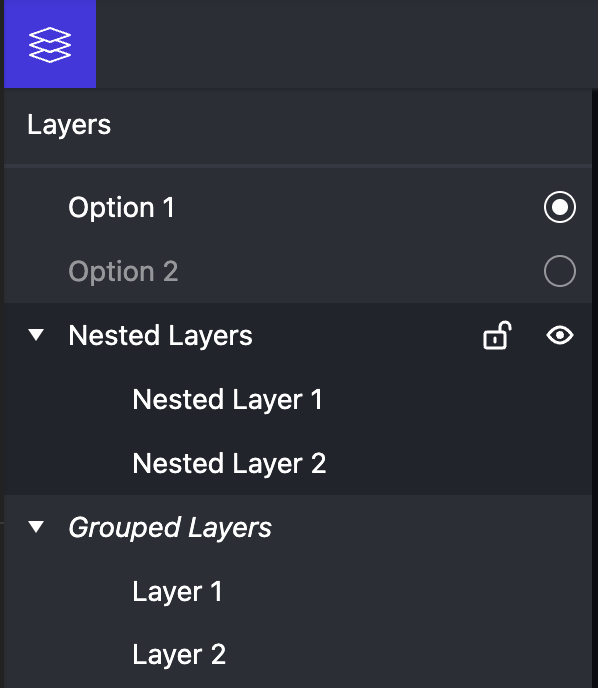Click the divider line below the Layers title
Image resolution: width=598 pixels, height=688 pixels.
tap(298, 166)
